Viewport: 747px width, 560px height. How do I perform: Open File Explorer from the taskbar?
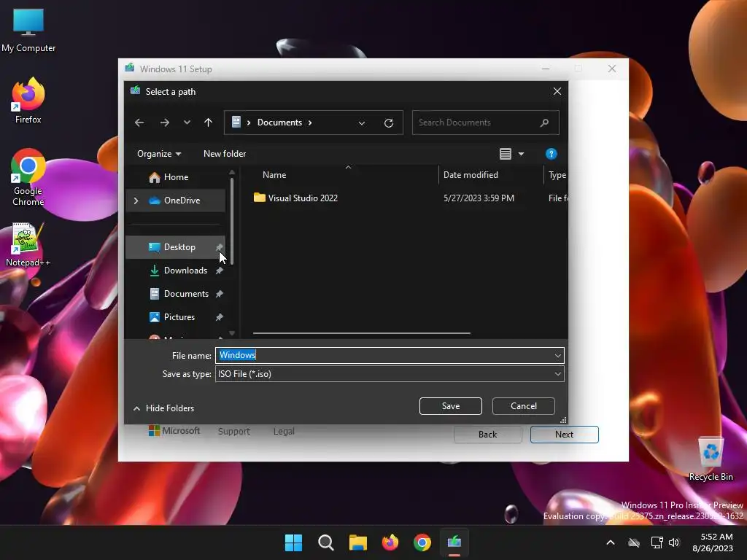pos(357,542)
